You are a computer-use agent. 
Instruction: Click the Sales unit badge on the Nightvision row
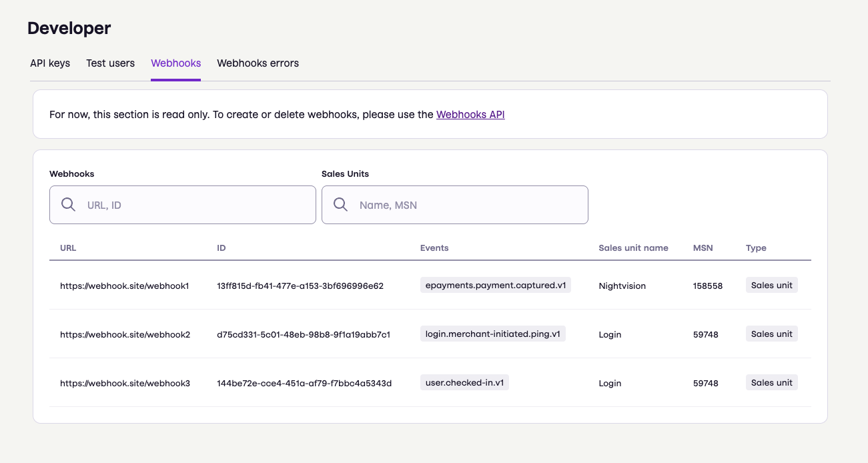pos(771,285)
